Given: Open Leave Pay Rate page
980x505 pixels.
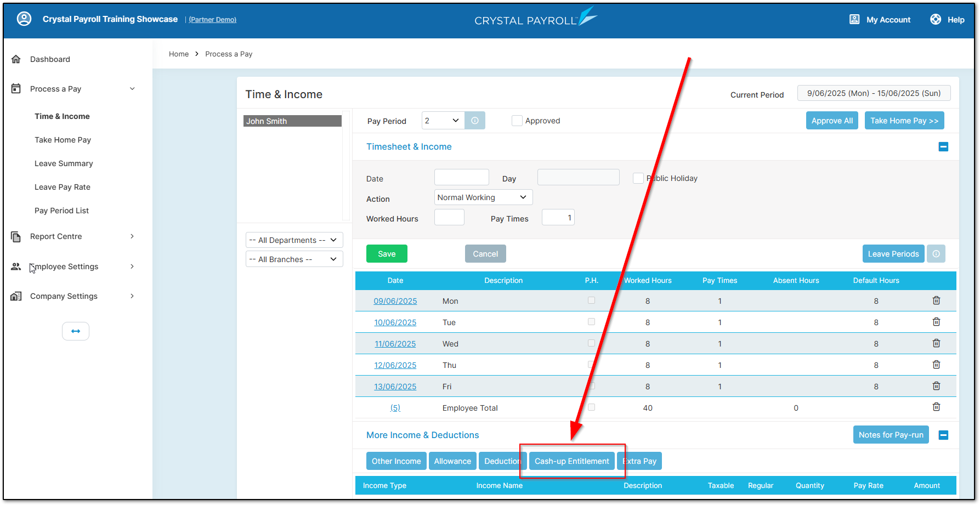Looking at the screenshot, I should tap(63, 187).
